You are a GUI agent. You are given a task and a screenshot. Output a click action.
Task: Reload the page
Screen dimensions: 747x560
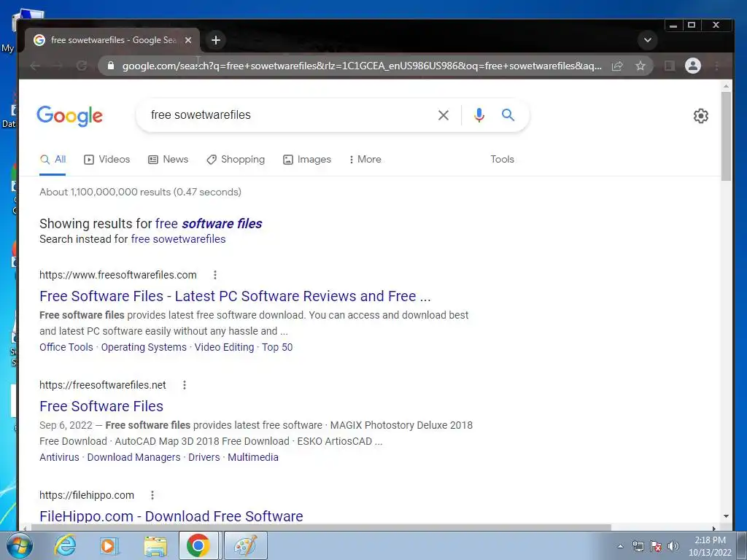click(x=82, y=66)
